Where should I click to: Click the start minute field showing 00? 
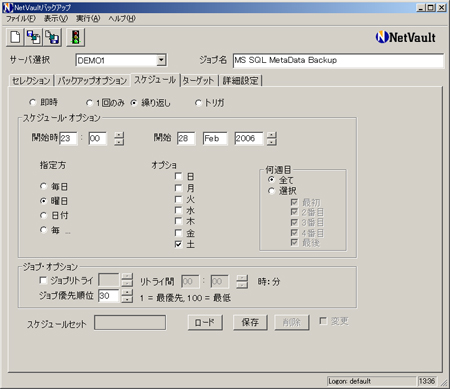tap(98, 138)
